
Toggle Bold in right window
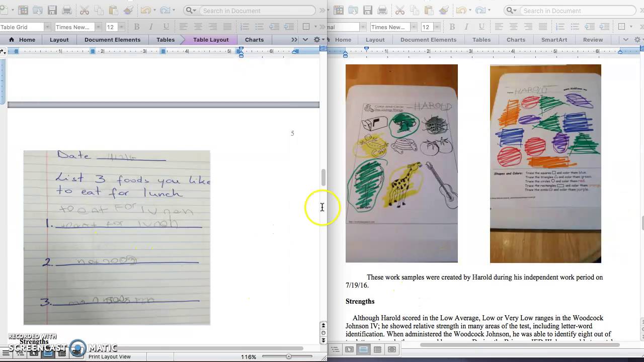[x=452, y=27]
